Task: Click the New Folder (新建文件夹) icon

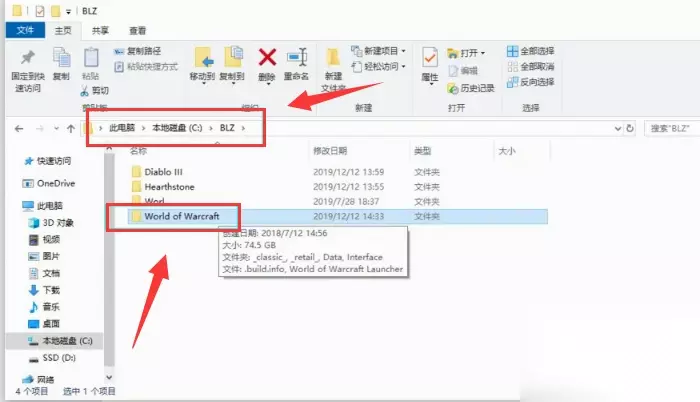Action: (x=333, y=57)
